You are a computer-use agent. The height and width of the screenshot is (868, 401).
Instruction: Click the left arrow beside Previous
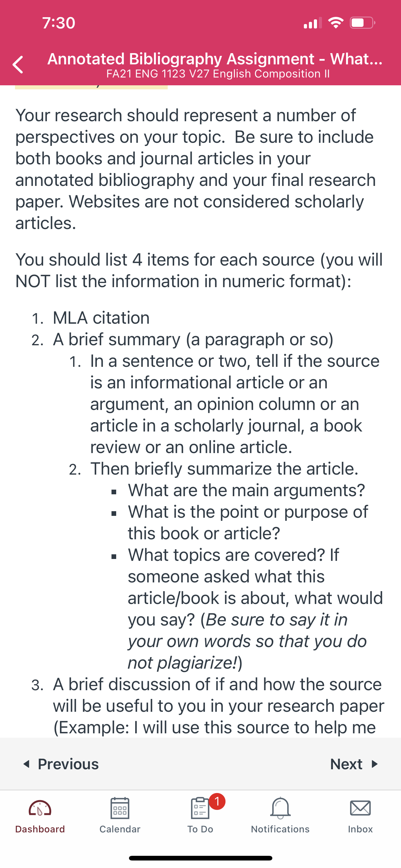[26, 764]
